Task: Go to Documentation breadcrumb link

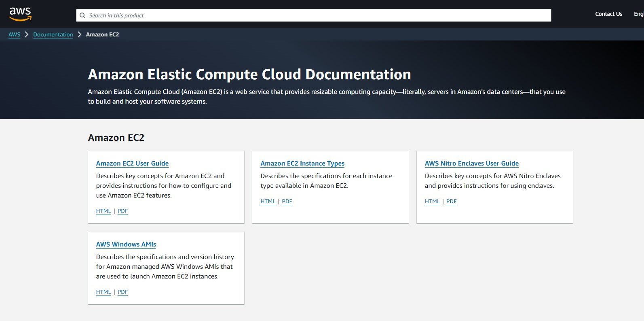Action: 53,34
